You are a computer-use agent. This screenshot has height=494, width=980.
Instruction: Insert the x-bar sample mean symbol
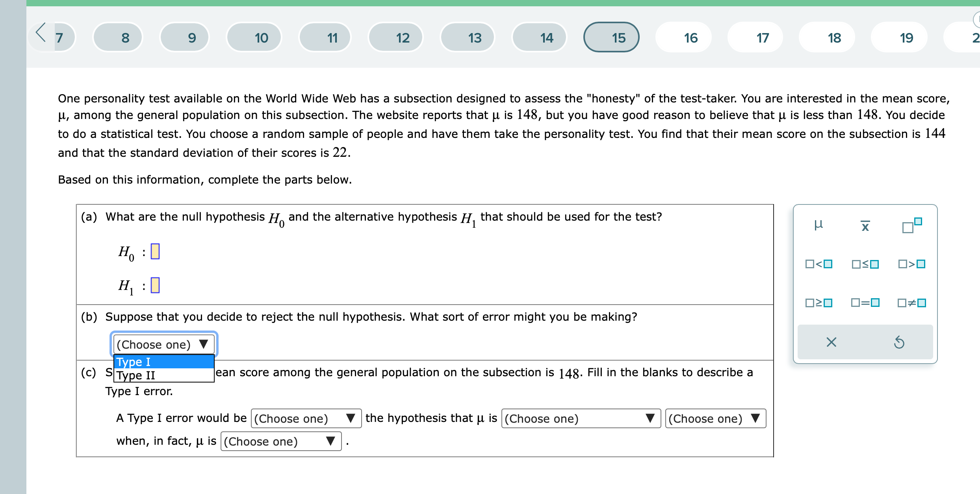[x=865, y=226]
